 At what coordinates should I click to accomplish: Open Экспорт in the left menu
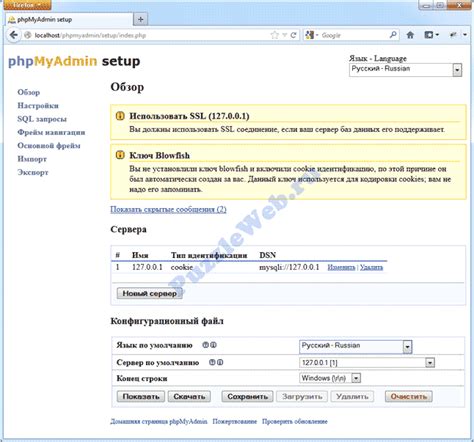click(x=33, y=172)
